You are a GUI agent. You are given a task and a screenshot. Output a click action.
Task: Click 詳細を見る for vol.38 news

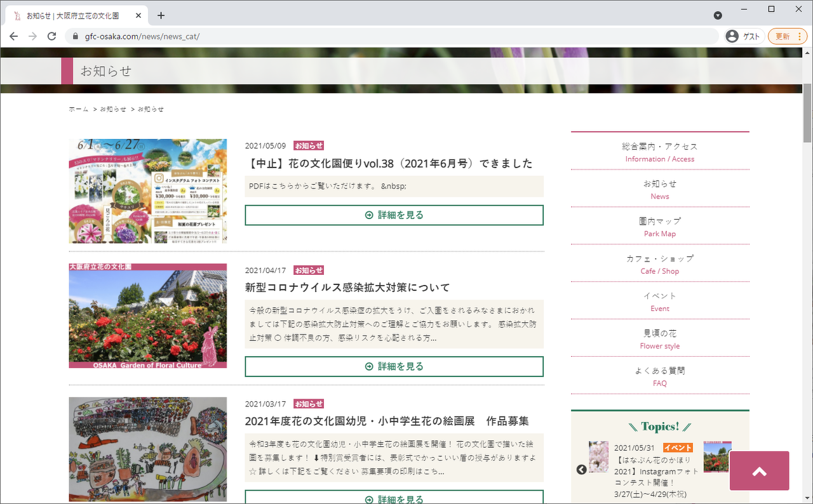[394, 215]
